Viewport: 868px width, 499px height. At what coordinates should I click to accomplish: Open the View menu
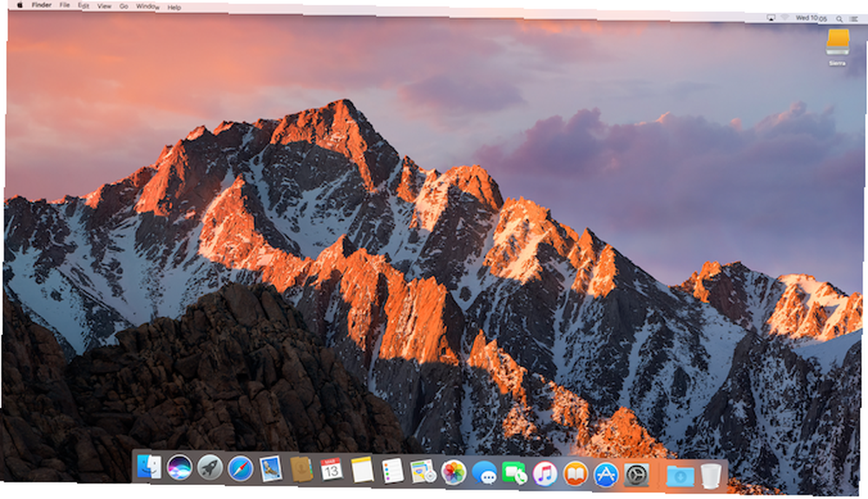(x=104, y=6)
